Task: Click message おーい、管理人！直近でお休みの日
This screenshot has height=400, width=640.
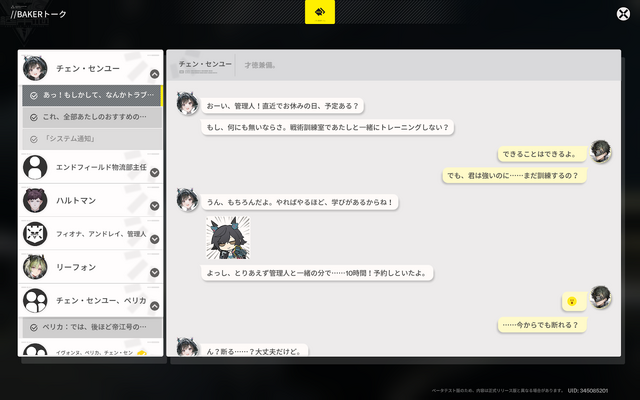Action: [282, 106]
